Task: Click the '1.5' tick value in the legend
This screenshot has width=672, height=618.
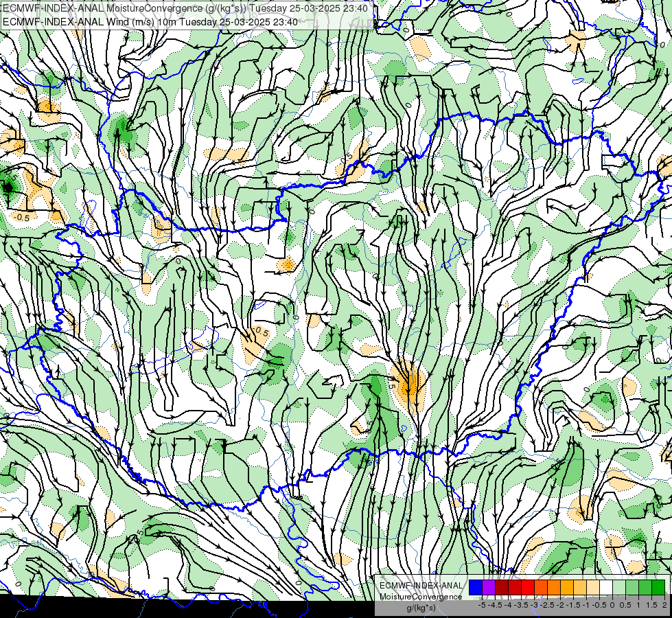Action: [651, 605]
